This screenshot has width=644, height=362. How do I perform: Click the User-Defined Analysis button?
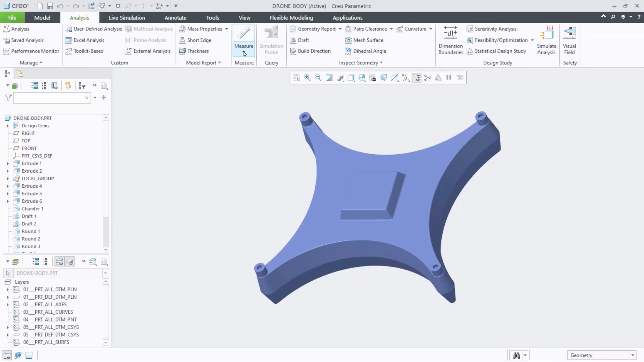pyautogui.click(x=94, y=29)
